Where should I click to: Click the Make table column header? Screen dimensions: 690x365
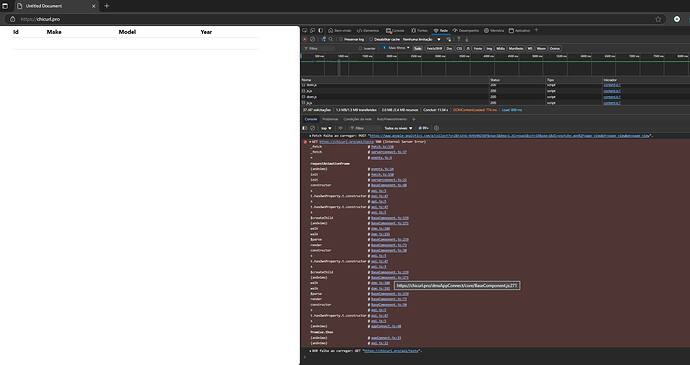[x=54, y=32]
